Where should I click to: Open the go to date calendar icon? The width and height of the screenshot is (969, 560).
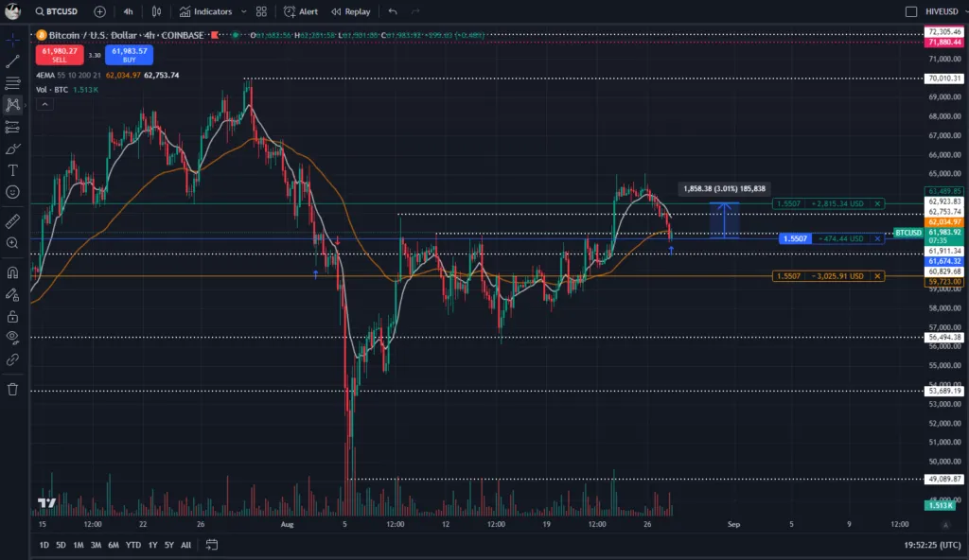211,545
